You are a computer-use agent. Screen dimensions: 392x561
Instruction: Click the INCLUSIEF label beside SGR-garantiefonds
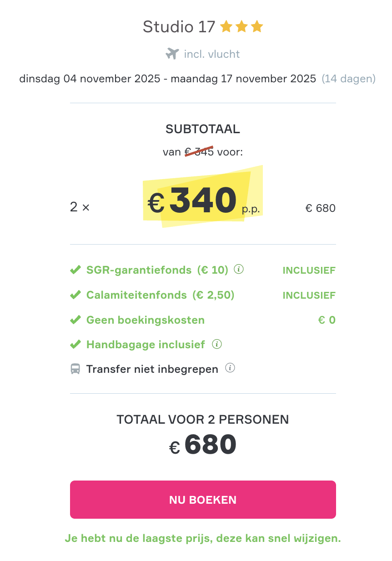(x=309, y=270)
